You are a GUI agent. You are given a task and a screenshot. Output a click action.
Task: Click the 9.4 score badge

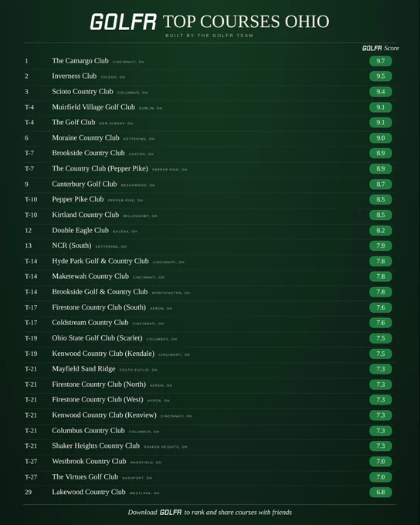381,92
